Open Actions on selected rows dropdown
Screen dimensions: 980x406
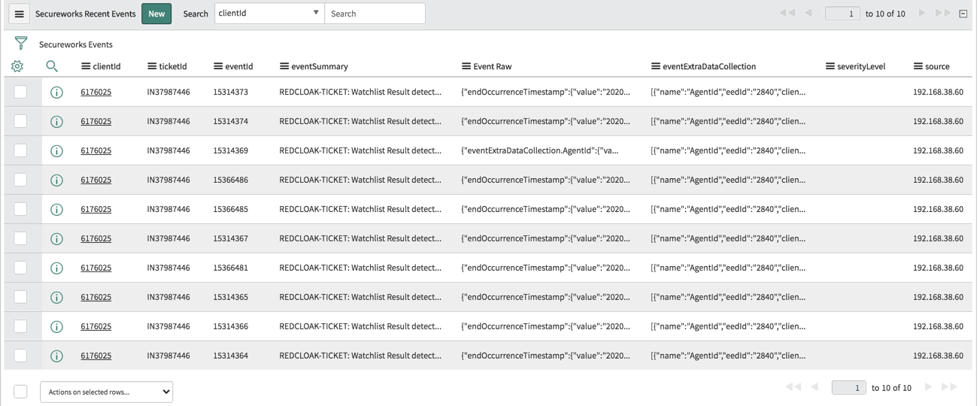click(x=106, y=392)
